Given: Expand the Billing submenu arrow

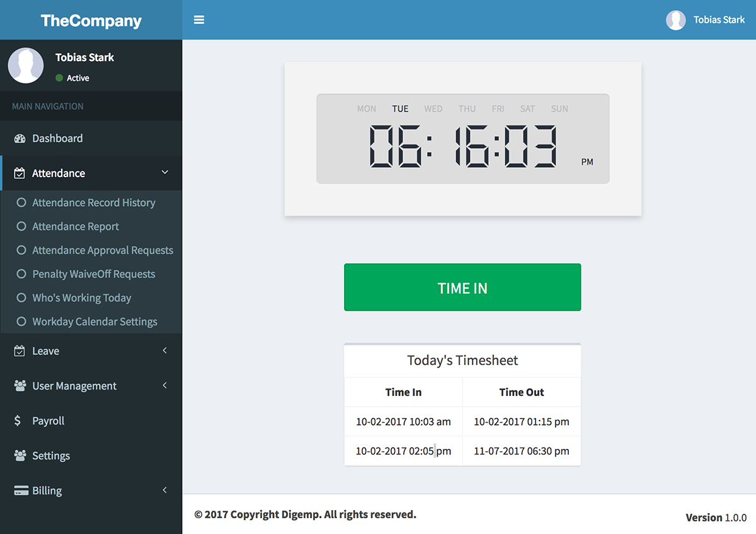Looking at the screenshot, I should tap(165, 490).
